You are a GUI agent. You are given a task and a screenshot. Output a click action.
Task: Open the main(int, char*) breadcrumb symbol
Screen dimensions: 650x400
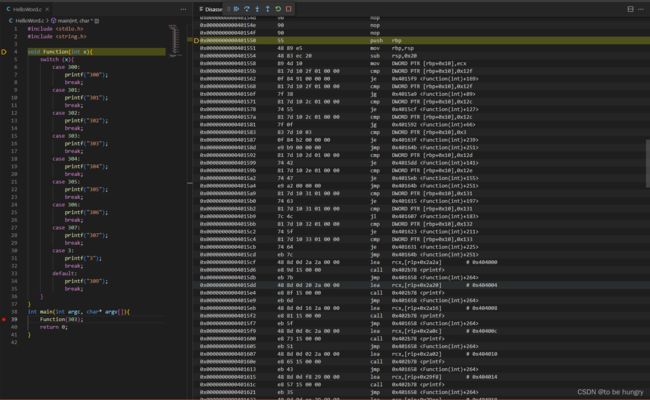(73, 20)
